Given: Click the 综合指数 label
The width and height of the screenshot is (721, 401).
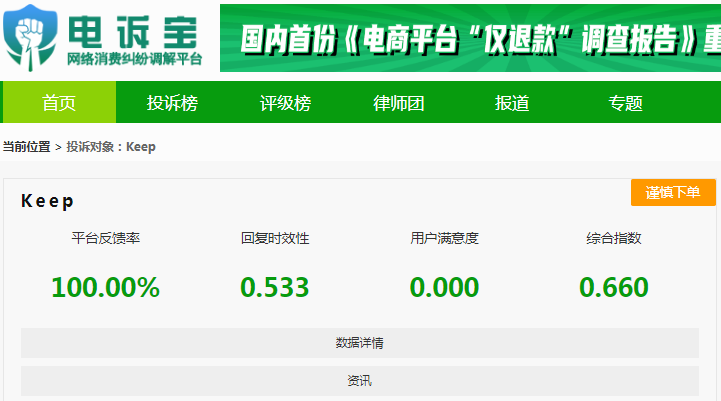Looking at the screenshot, I should click(x=614, y=238).
